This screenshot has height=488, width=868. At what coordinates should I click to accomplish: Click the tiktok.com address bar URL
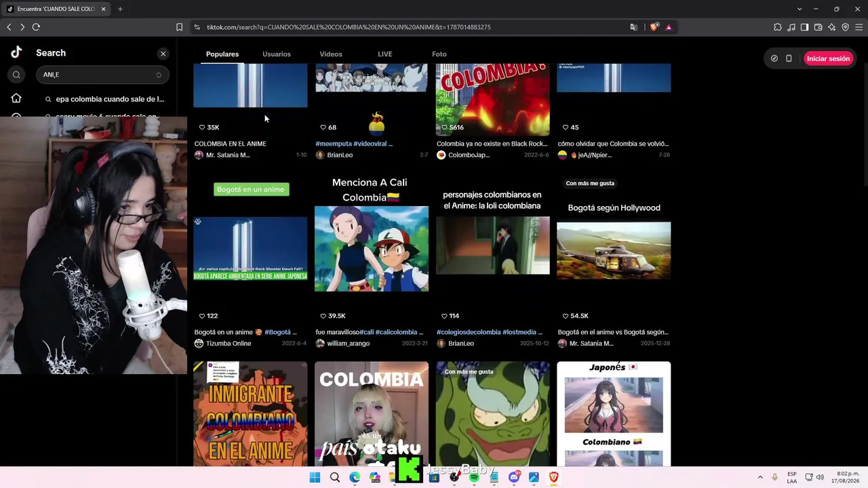[349, 27]
